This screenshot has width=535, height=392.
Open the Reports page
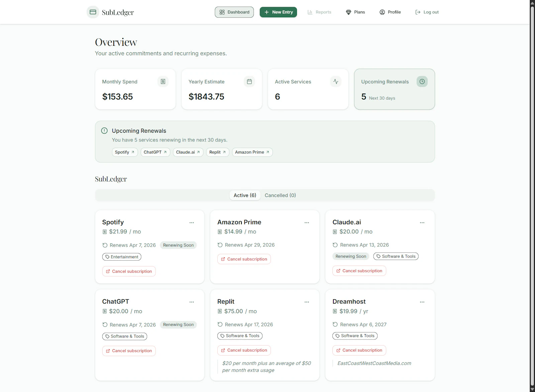coord(319,12)
